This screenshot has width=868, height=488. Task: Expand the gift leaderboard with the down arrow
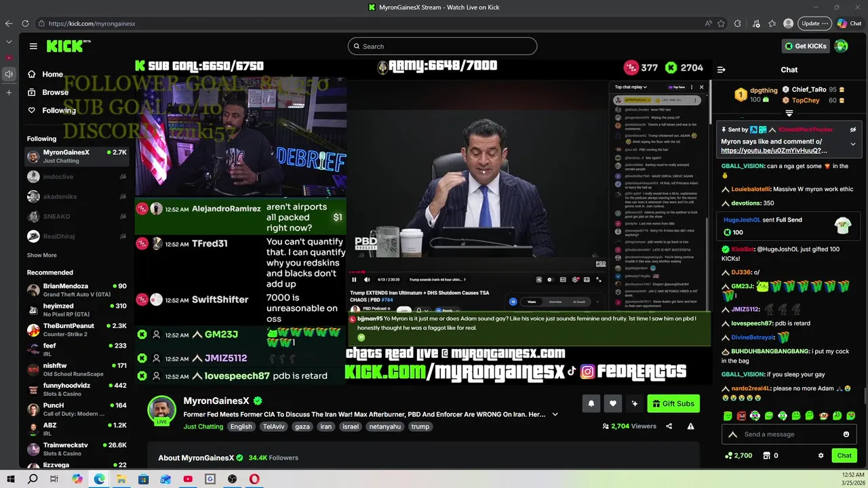point(789,113)
